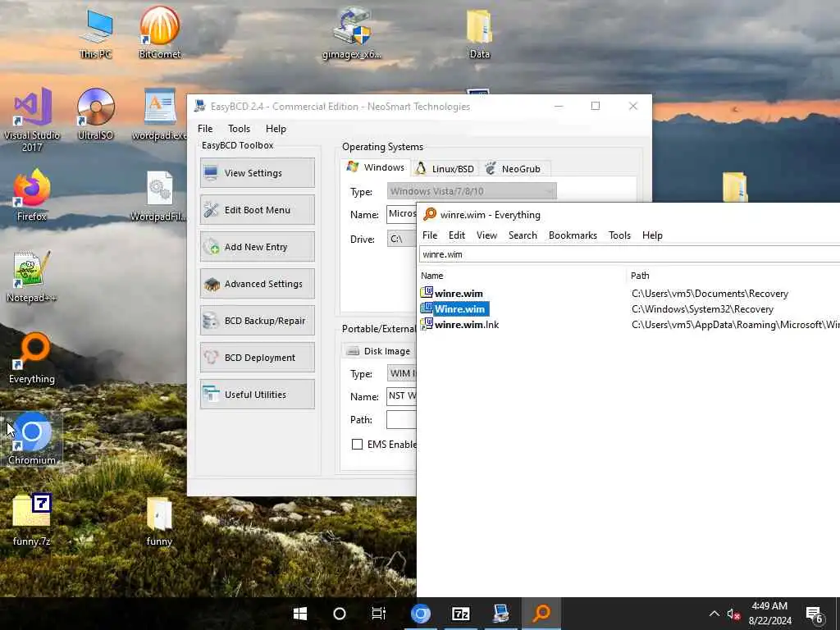
Task: Open EasyBCD Help menu
Action: point(276,129)
